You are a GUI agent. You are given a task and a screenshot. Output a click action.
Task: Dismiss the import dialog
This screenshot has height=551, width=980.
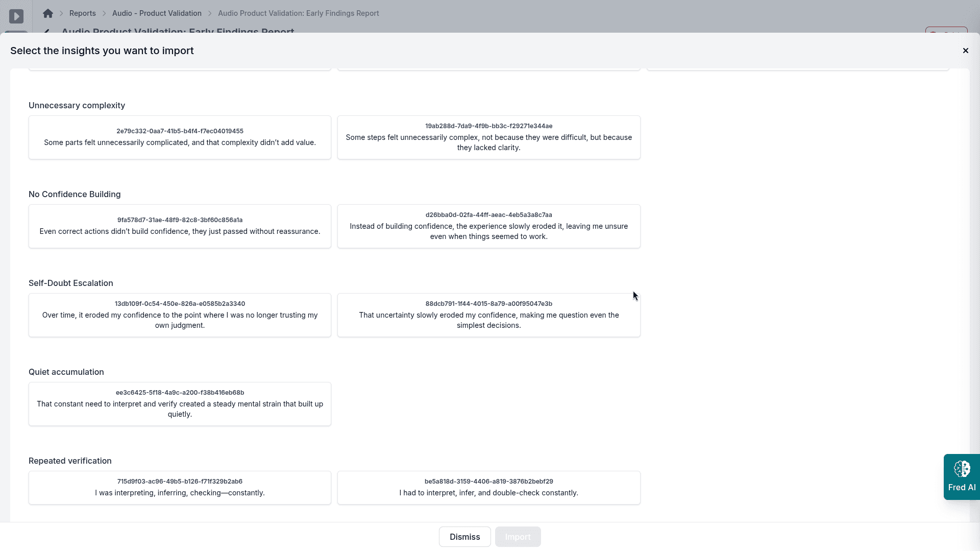(465, 537)
